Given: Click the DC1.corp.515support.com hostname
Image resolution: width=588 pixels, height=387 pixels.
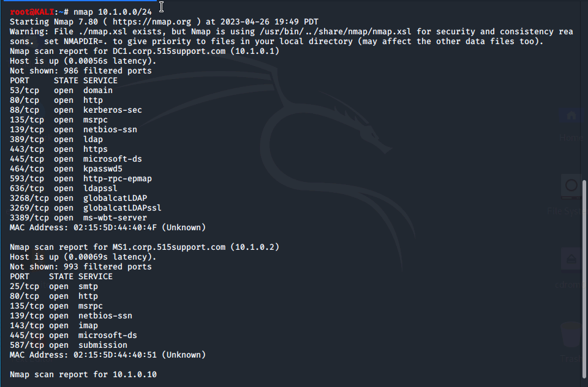Looking at the screenshot, I should [x=169, y=51].
